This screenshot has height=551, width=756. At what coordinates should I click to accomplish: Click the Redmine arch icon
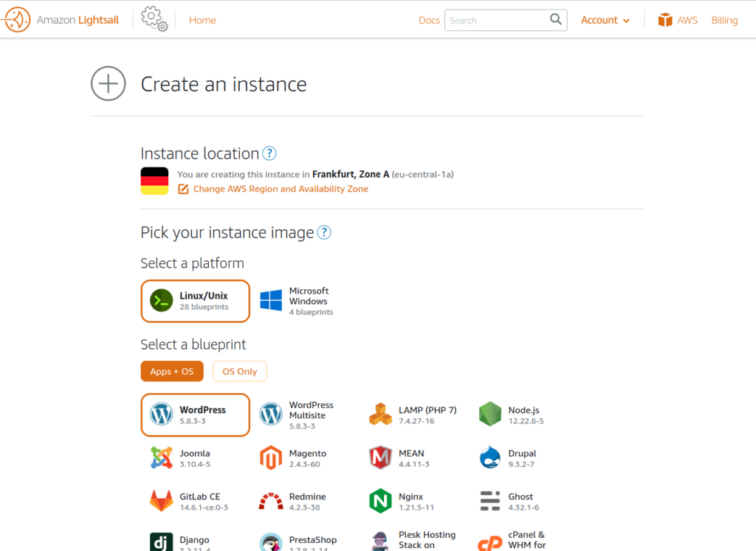pos(271,501)
